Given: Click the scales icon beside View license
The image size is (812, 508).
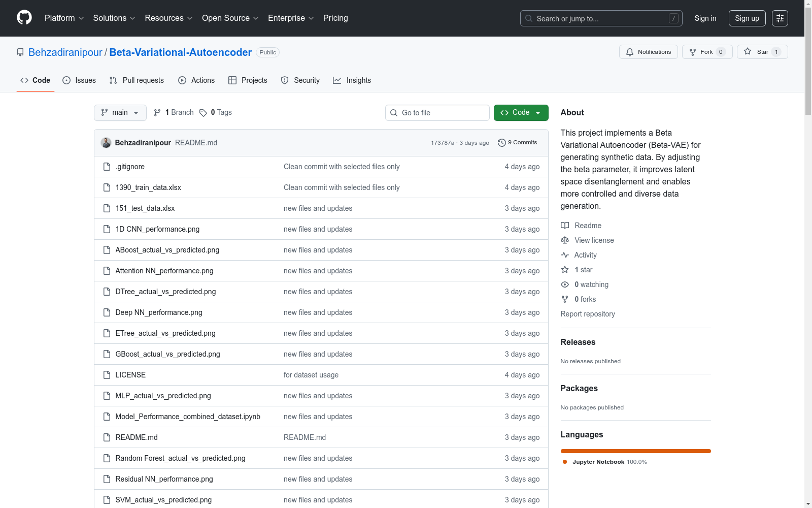Looking at the screenshot, I should (x=565, y=240).
